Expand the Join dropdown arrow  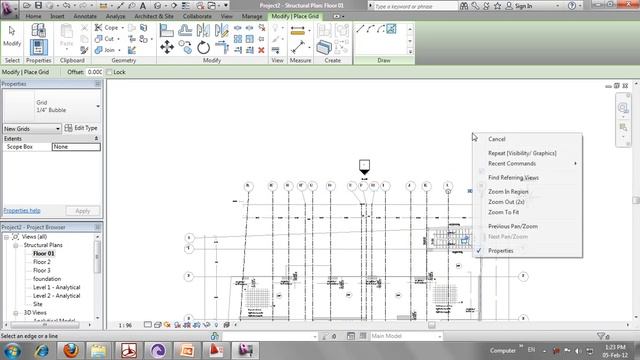(119, 50)
